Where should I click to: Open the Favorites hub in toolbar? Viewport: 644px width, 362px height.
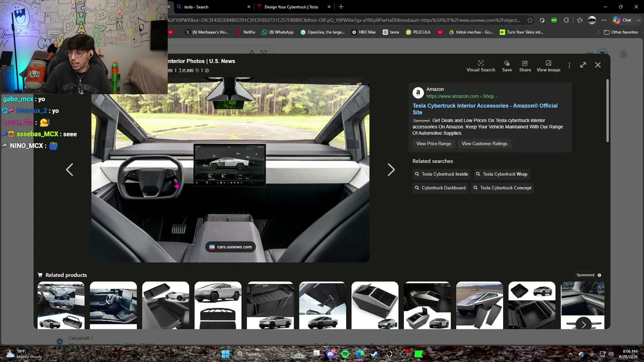[x=580, y=20]
